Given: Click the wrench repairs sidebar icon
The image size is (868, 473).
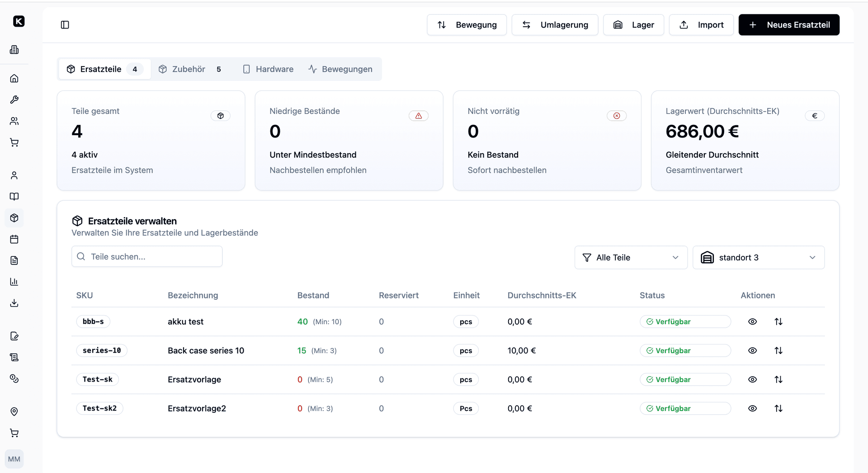Looking at the screenshot, I should point(14,100).
